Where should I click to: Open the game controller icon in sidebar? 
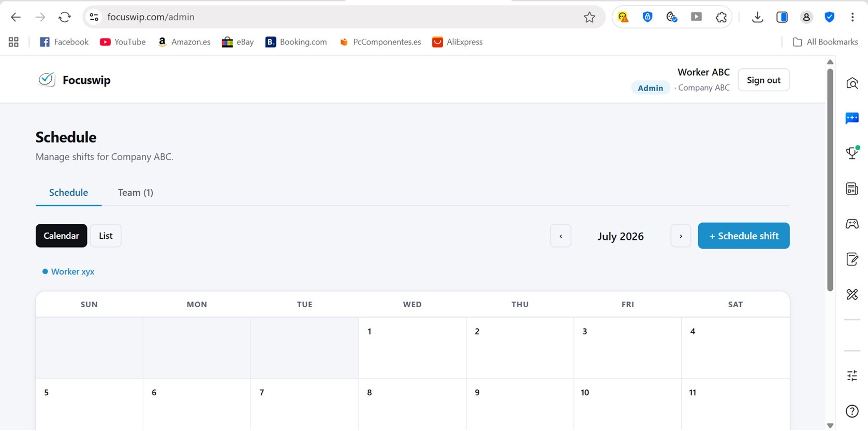click(x=852, y=224)
